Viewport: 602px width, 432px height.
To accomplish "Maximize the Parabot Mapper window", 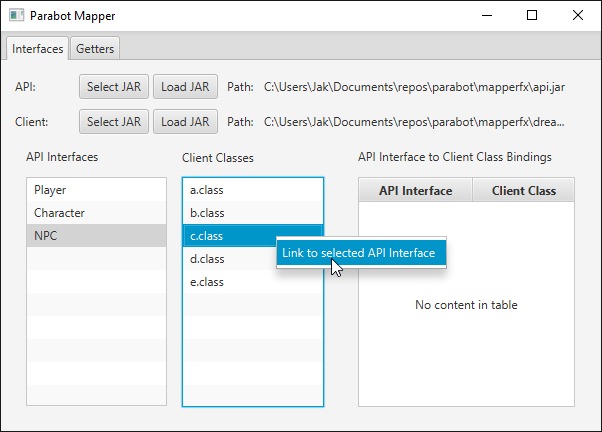I will pos(532,16).
